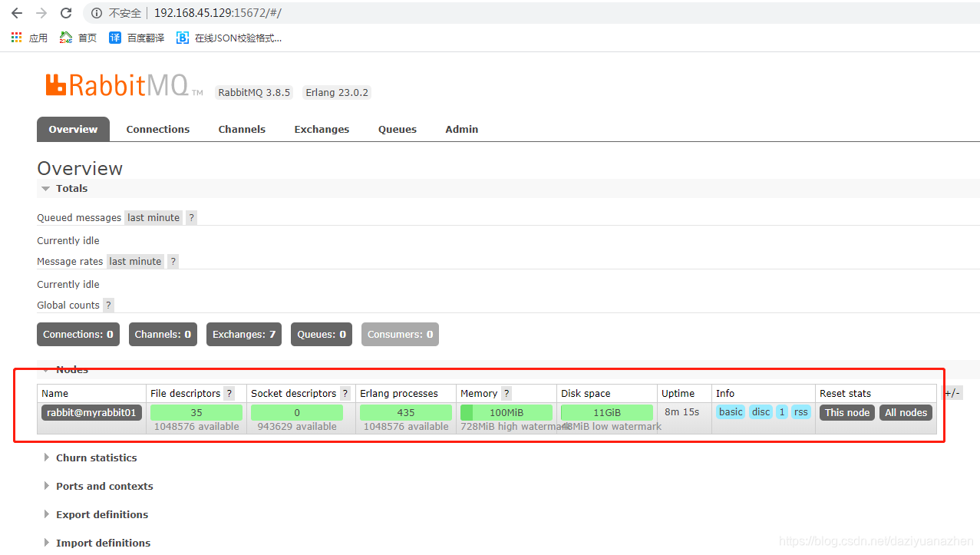Open help for Message rates
Image resolution: width=980 pixels, height=555 pixels.
[173, 262]
